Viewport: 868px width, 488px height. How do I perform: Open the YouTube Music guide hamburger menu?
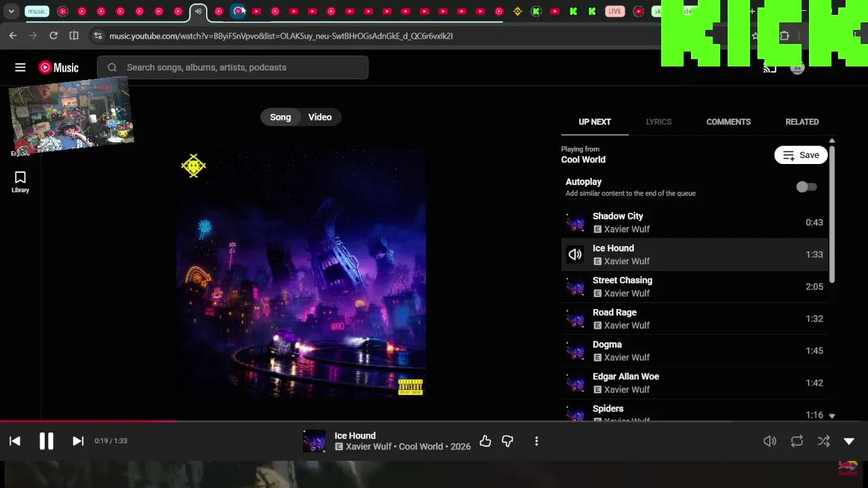pyautogui.click(x=20, y=67)
